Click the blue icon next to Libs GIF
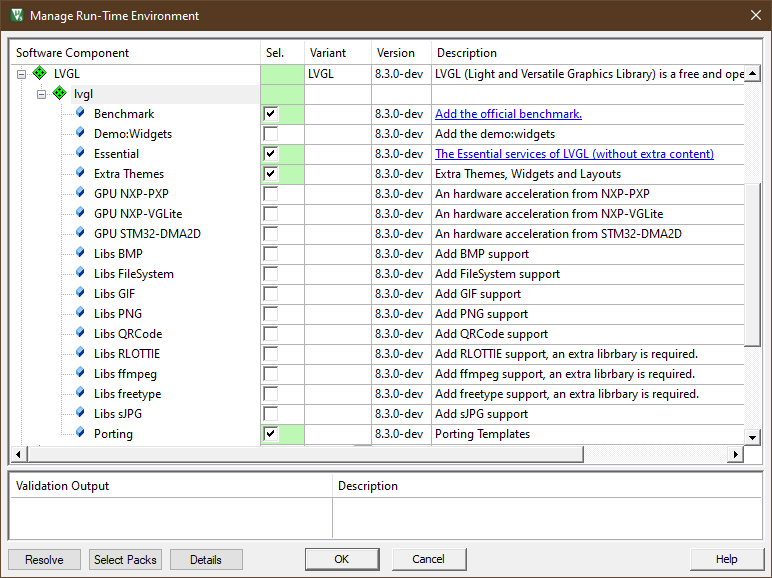Viewport: 772px width, 578px height. click(80, 293)
